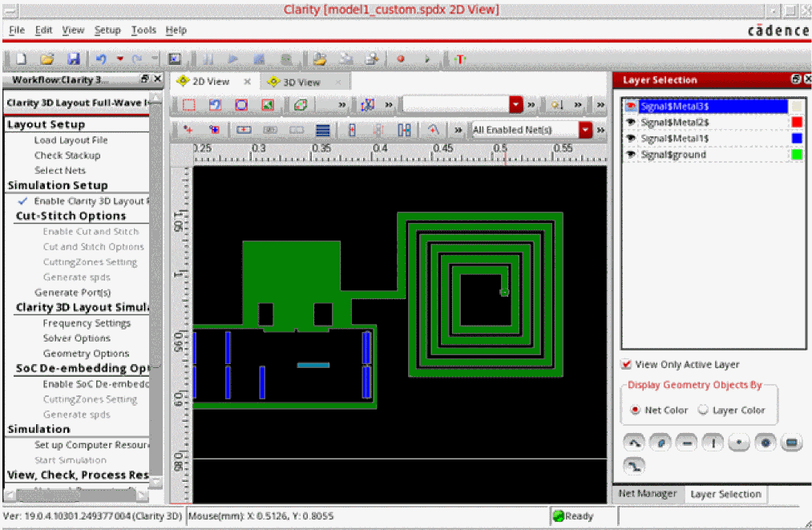This screenshot has height=530, width=812.
Task: Open the All Enabled Net(s) dropdown
Action: pos(585,130)
